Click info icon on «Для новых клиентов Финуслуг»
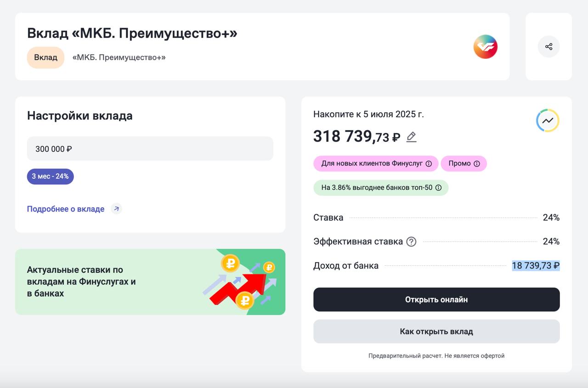This screenshot has width=588, height=388. click(x=429, y=164)
